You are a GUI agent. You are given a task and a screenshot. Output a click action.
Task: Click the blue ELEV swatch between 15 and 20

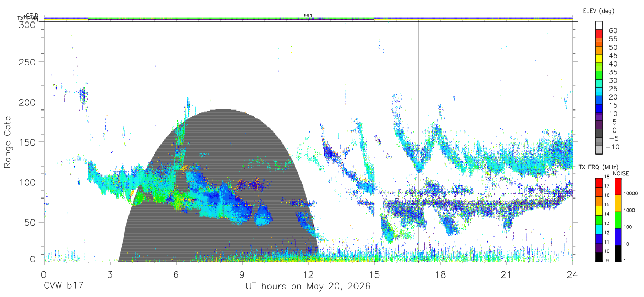point(599,100)
